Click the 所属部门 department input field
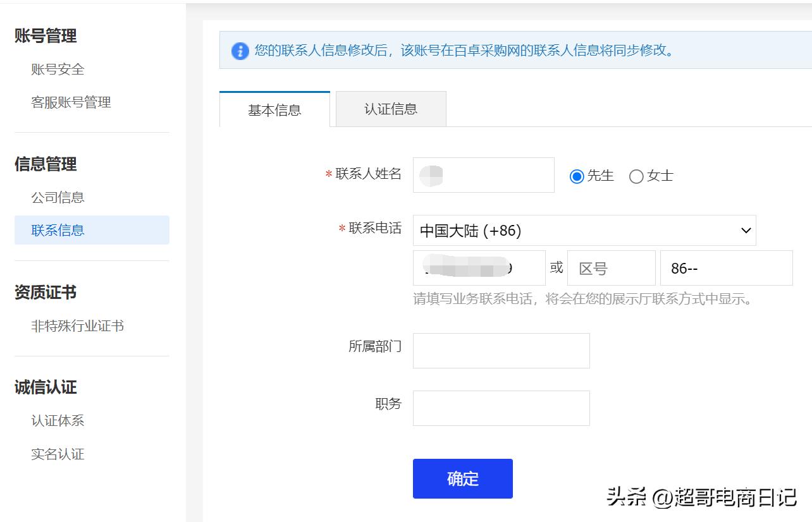Screen dimensions: 812x522 (501, 350)
